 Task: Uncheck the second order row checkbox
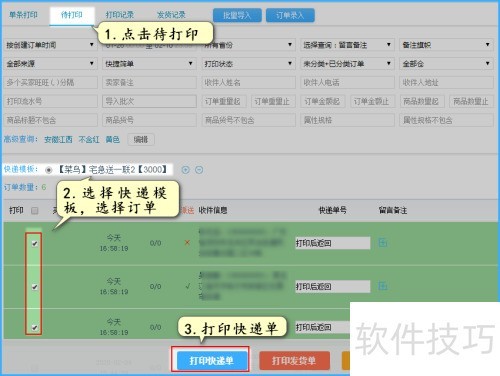coord(34,287)
